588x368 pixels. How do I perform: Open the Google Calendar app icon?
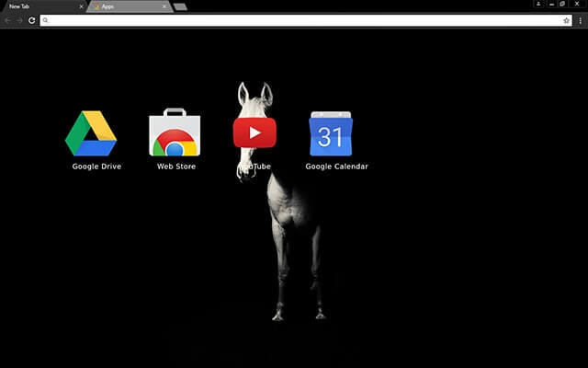coord(331,133)
